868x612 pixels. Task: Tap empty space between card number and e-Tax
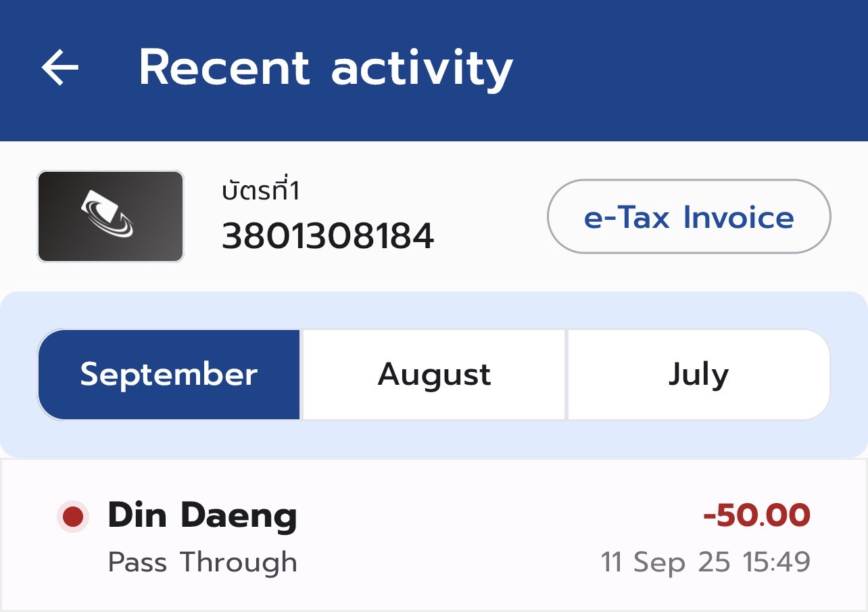(490, 216)
